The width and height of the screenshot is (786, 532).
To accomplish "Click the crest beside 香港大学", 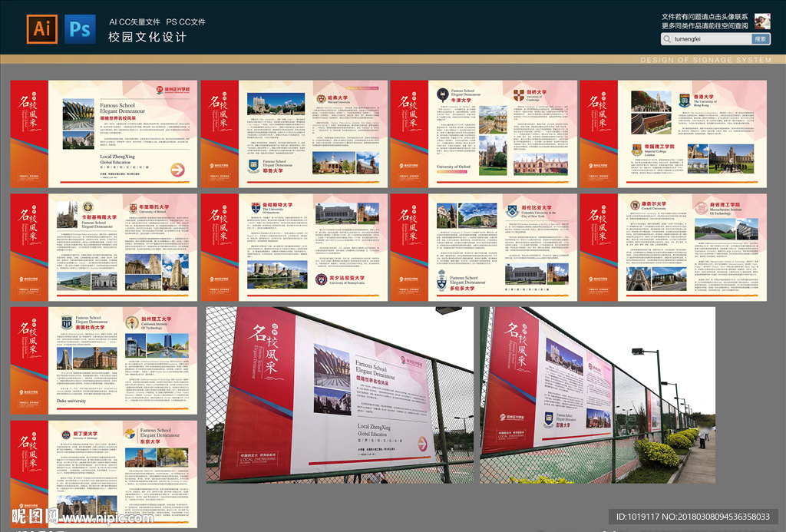I will [684, 101].
